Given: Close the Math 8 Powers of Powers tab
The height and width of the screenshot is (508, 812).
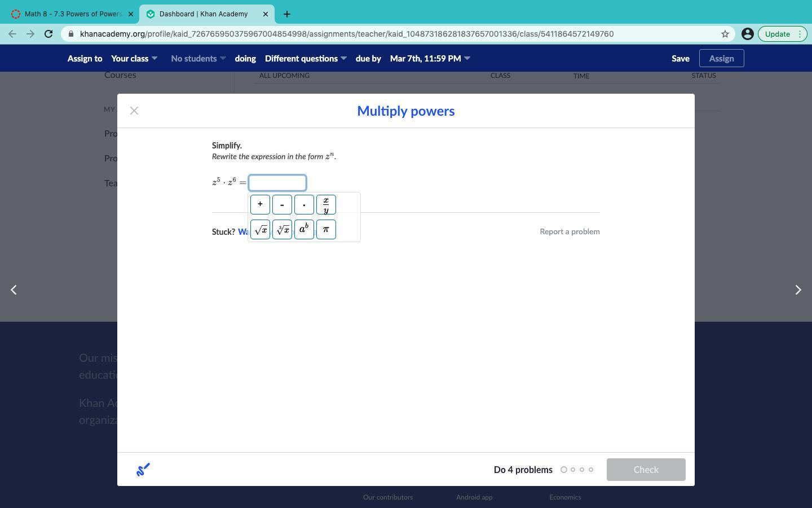Looking at the screenshot, I should (x=131, y=14).
